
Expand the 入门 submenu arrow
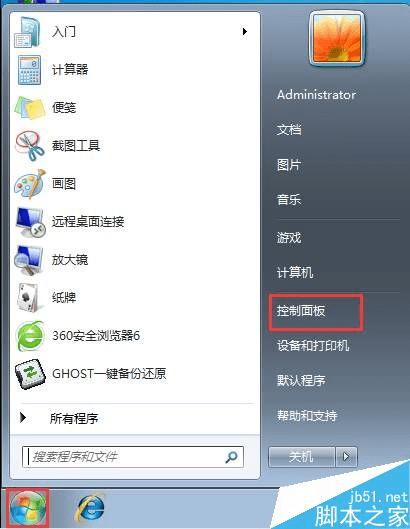pos(245,32)
